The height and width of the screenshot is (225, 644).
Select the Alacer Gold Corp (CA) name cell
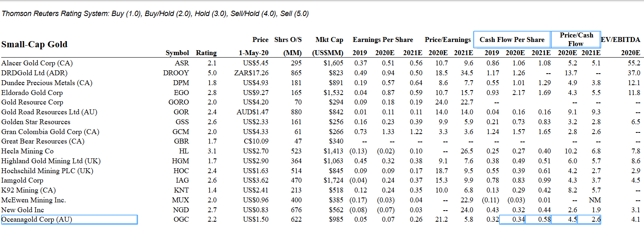(37, 63)
